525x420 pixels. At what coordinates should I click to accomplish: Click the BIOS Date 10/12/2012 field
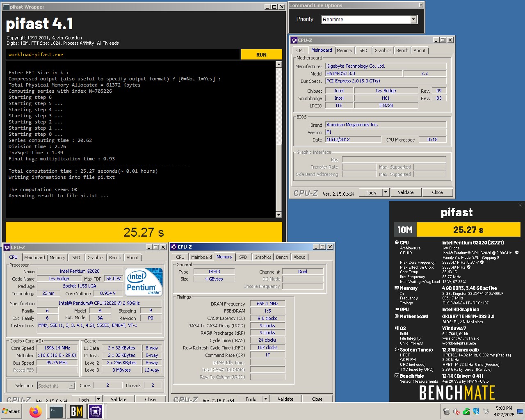point(353,139)
